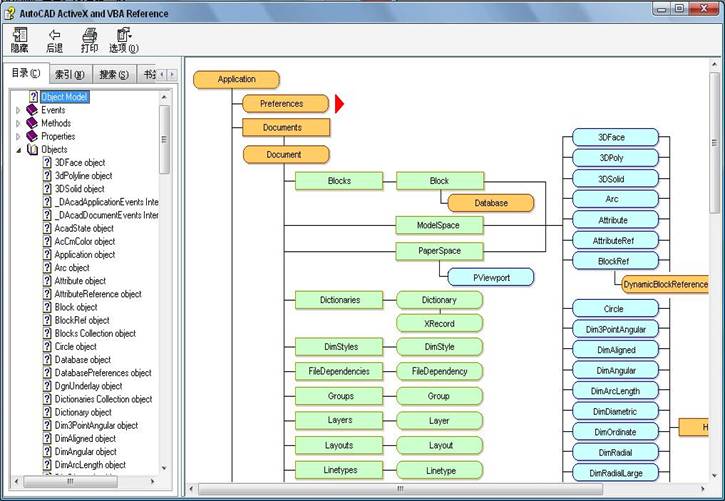This screenshot has height=501, width=725.
Task: Open the Options (选项) toolbar icon
Action: point(124,35)
